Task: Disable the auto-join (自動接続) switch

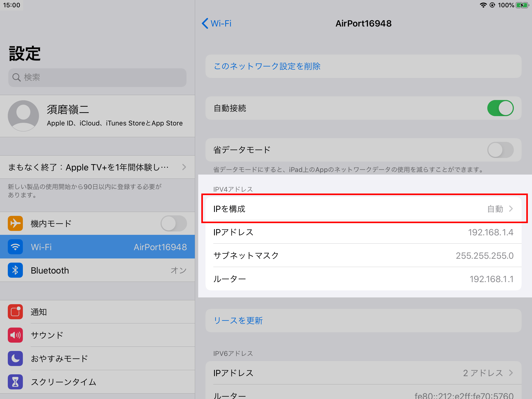Action: 500,108
